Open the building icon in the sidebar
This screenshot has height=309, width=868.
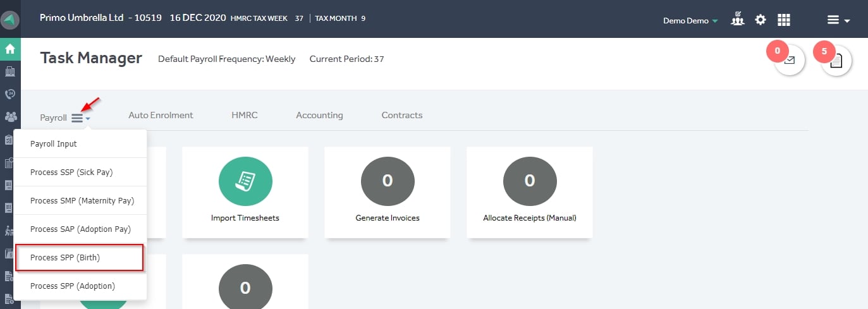tap(10, 71)
